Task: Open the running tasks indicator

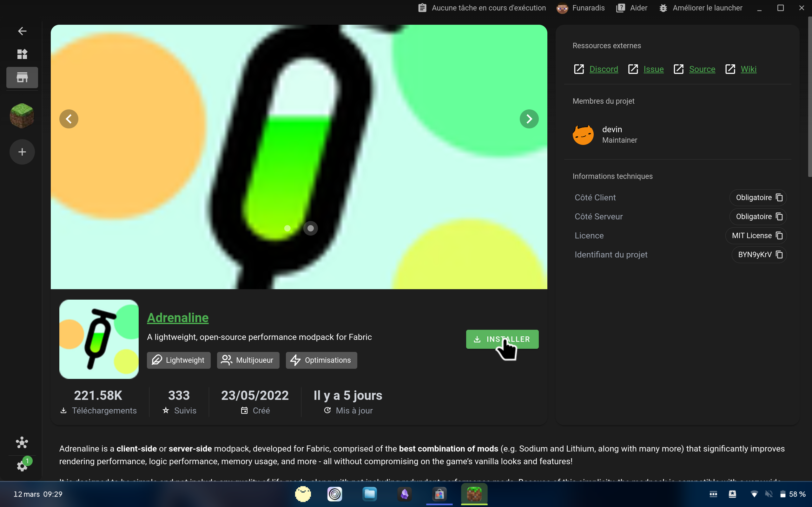Action: tap(482, 8)
